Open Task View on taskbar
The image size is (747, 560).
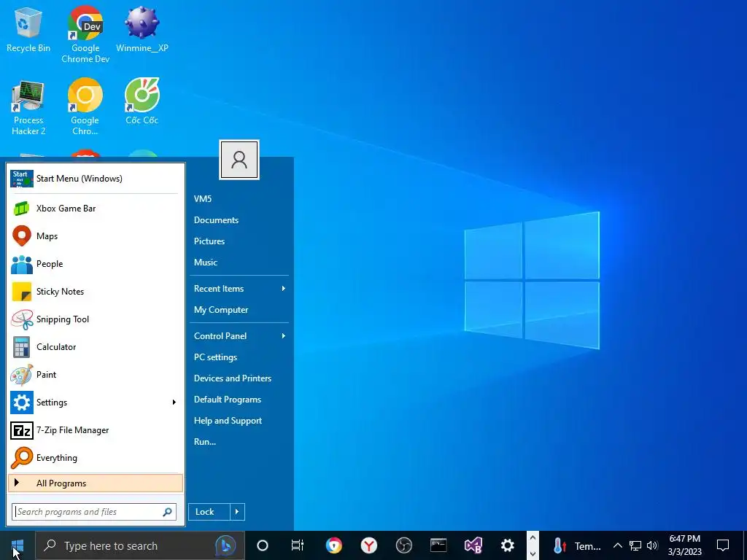(x=298, y=545)
